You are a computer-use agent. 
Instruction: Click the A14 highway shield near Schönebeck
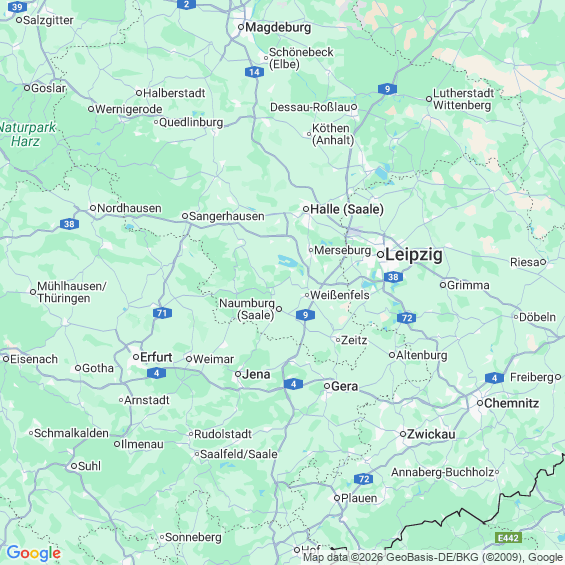[254, 72]
